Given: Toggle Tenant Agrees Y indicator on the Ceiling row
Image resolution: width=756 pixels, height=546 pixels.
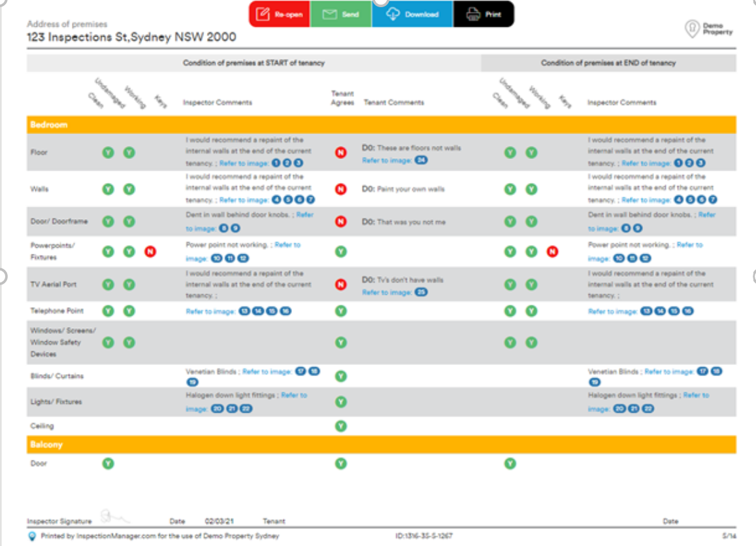Looking at the screenshot, I should point(340,426).
